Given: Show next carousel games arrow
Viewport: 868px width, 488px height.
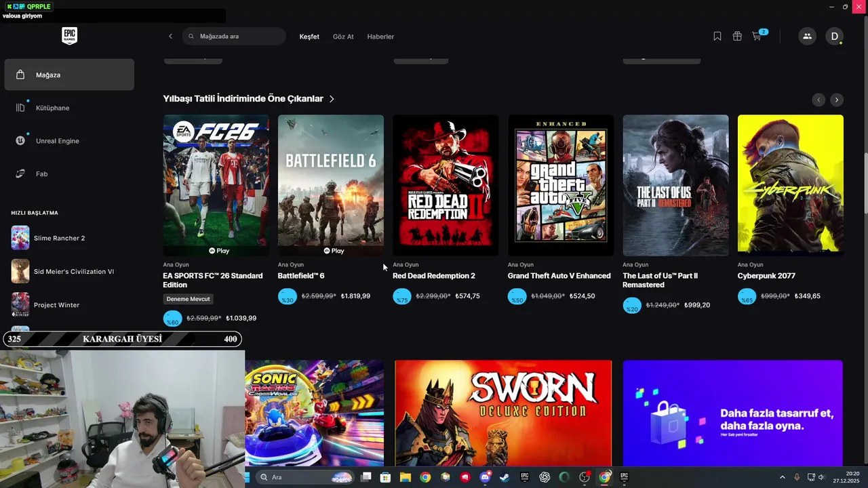Looking at the screenshot, I should (837, 100).
